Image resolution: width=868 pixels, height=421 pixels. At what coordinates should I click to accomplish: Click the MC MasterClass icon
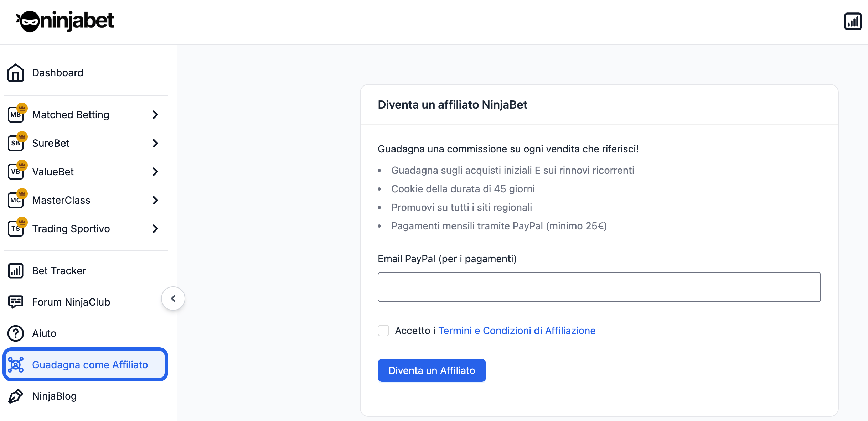coord(16,200)
